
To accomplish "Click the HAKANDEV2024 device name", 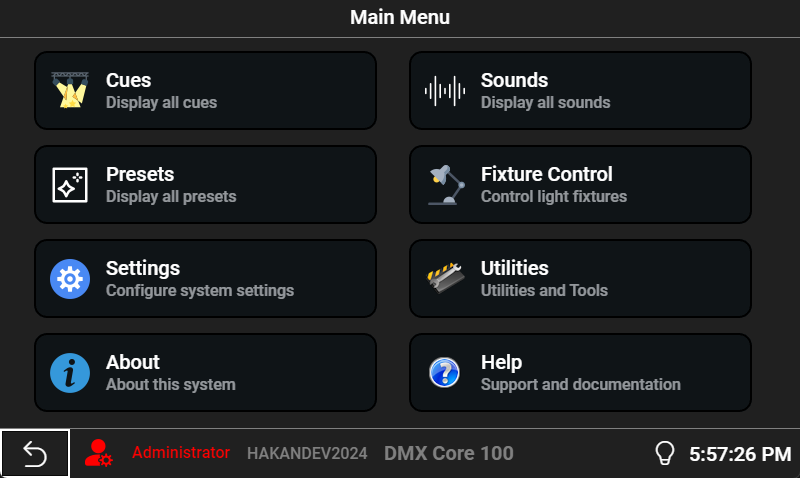I will pos(307,453).
